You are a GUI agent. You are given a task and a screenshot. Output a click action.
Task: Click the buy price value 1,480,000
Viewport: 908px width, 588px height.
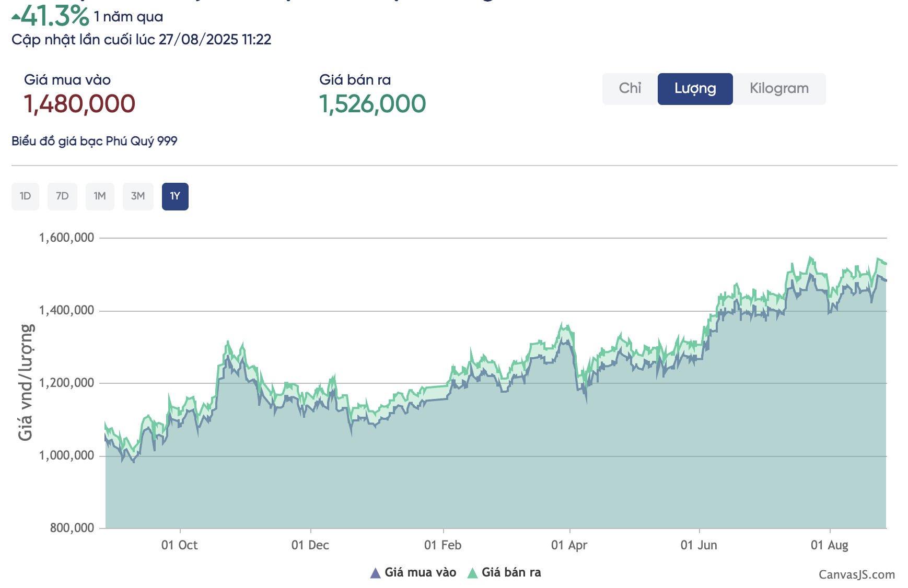click(x=79, y=104)
